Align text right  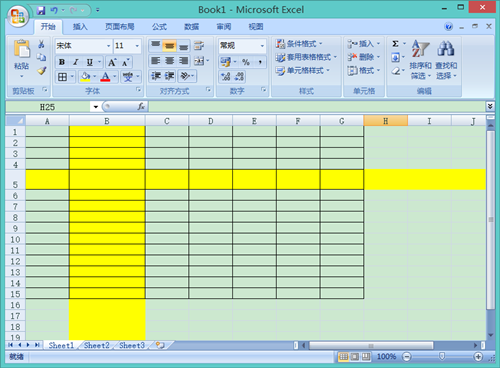tap(183, 61)
